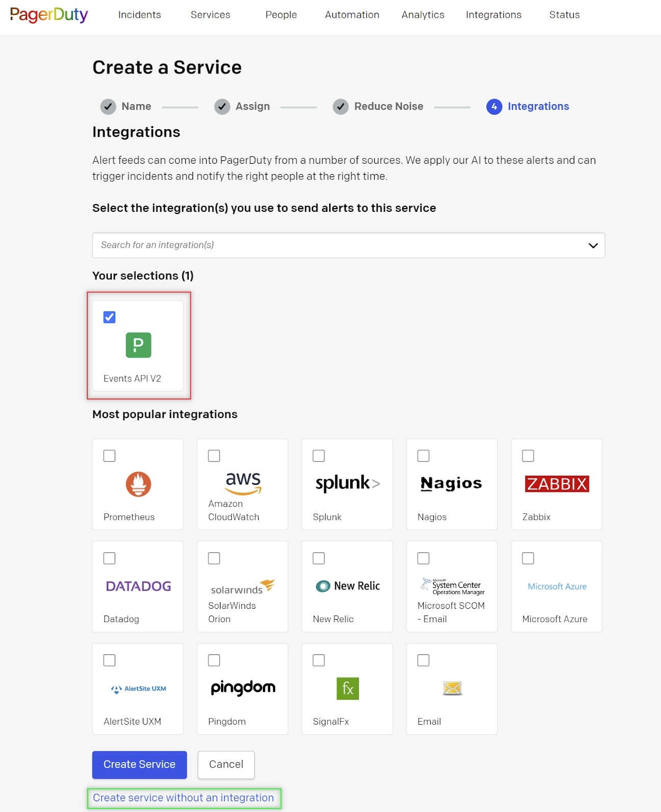Click inside the integration search field
Screen dimensions: 661x812
pyautogui.click(x=306, y=245)
